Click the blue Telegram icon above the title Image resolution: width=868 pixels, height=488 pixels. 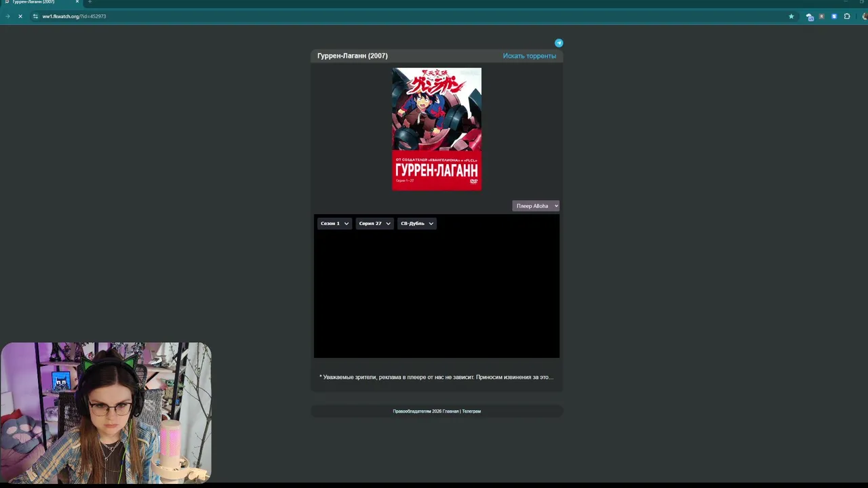[x=559, y=43]
